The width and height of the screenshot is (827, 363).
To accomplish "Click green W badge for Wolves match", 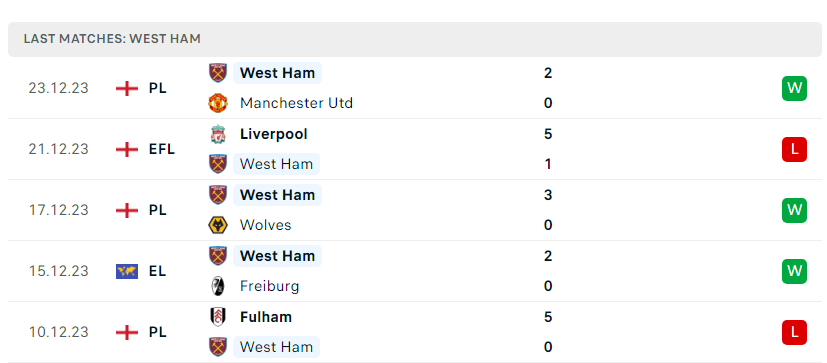I will coord(794,210).
